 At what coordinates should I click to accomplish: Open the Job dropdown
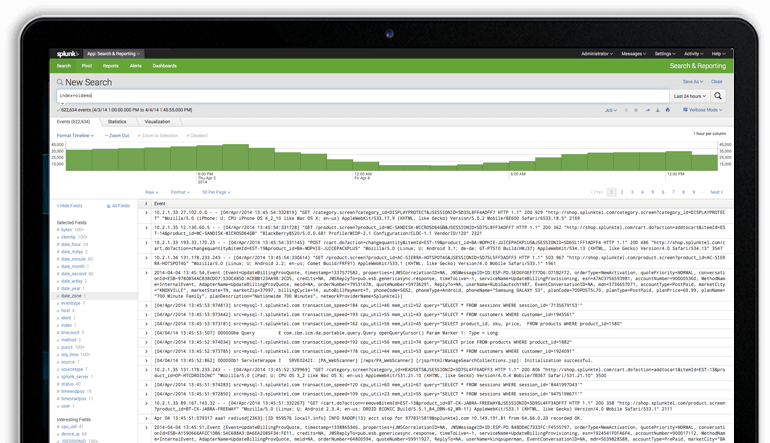611,110
